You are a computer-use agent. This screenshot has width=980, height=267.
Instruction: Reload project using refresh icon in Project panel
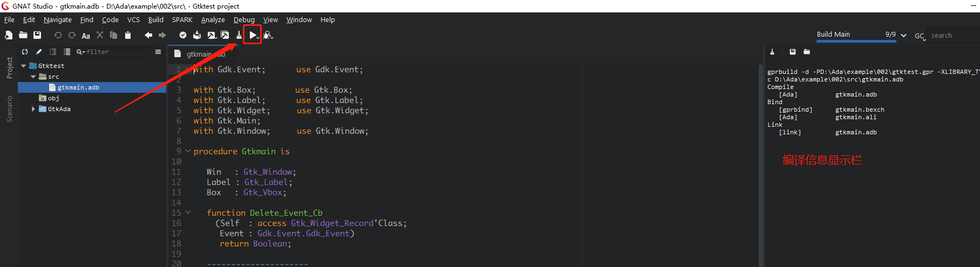[25, 52]
